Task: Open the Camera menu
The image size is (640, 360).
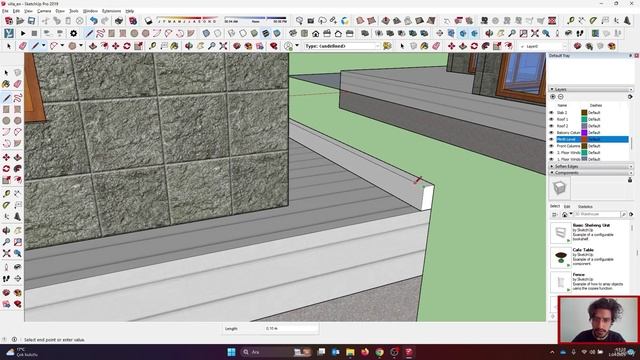Action: tap(44, 11)
